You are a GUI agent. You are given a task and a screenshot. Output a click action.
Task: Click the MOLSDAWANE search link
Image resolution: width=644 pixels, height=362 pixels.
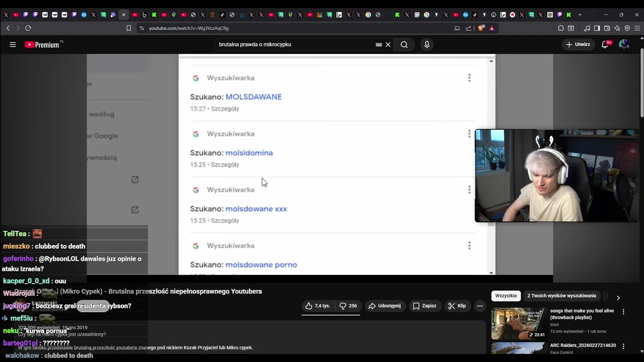(x=254, y=97)
